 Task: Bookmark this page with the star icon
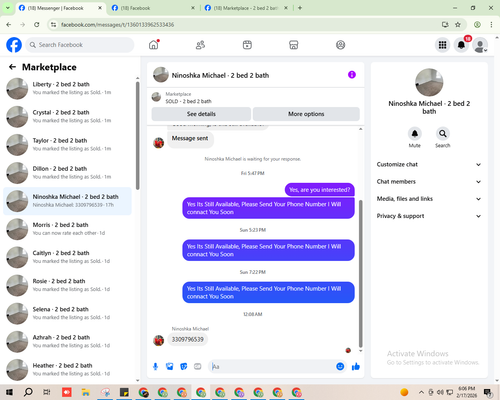(458, 24)
